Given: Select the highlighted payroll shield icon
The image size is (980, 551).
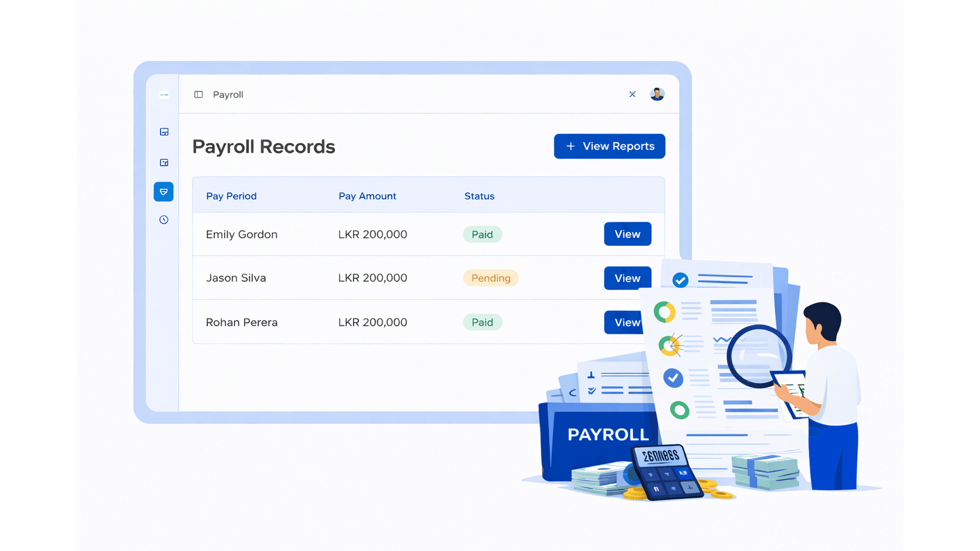Looking at the screenshot, I should pyautogui.click(x=164, y=192).
